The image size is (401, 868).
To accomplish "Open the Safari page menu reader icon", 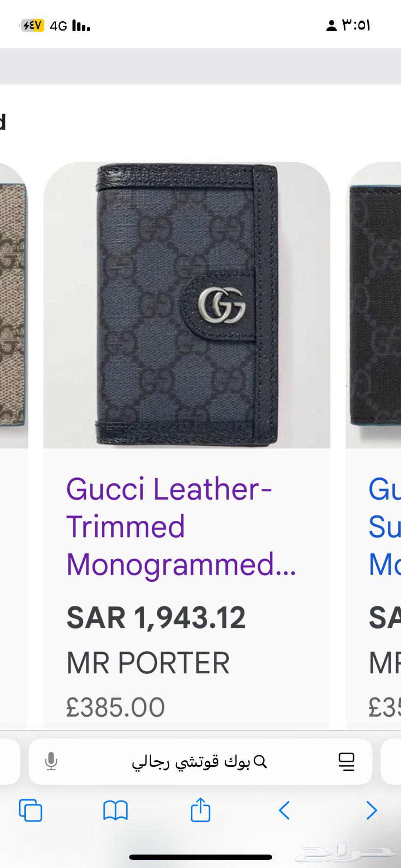I will click(x=346, y=762).
